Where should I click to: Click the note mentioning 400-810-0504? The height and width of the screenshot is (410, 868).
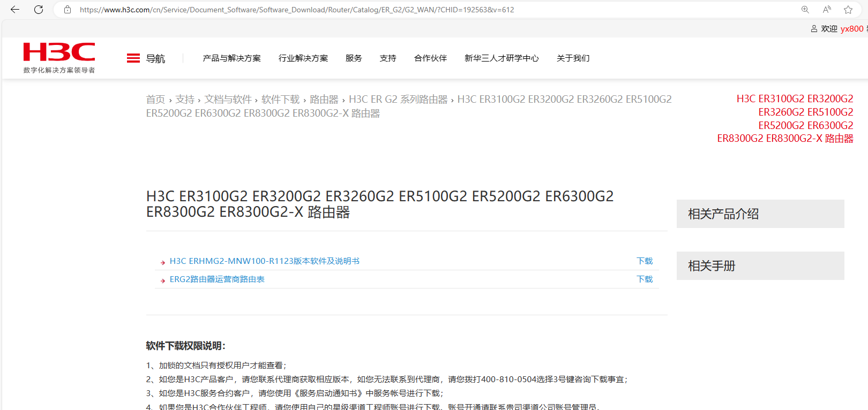coord(387,379)
